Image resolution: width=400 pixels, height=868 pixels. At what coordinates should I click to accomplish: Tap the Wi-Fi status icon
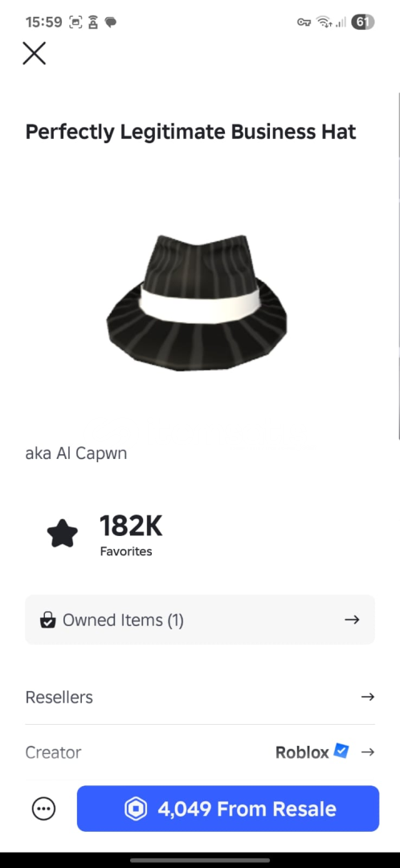(323, 23)
